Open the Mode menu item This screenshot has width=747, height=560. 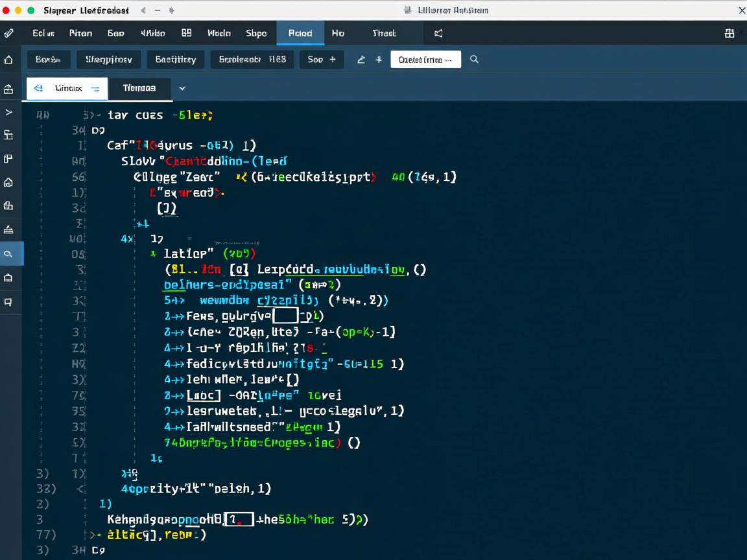(x=219, y=33)
